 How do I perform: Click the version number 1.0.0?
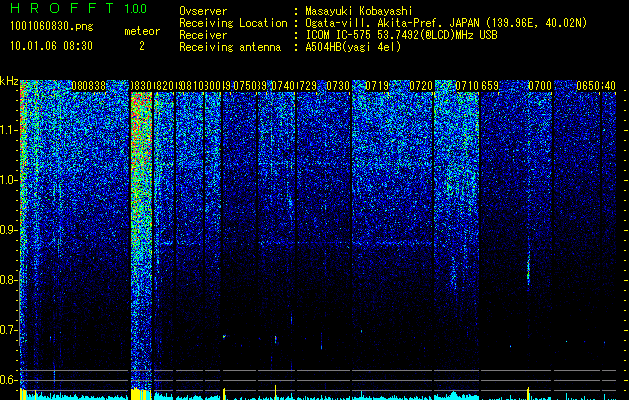pos(135,8)
